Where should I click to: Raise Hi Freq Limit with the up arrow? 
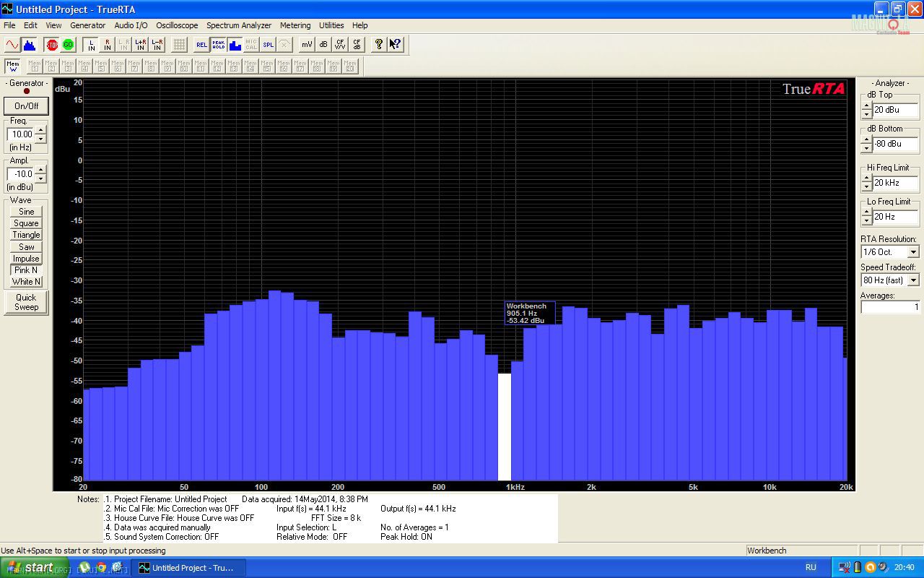pos(866,178)
